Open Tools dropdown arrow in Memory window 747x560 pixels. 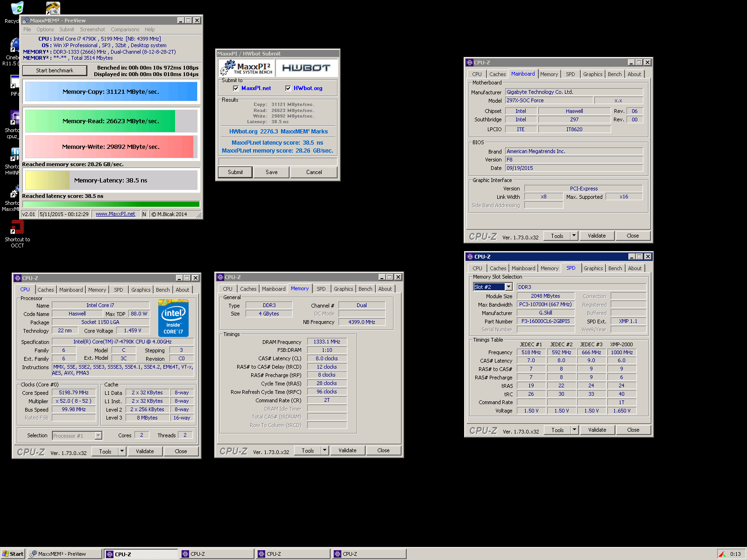point(325,450)
